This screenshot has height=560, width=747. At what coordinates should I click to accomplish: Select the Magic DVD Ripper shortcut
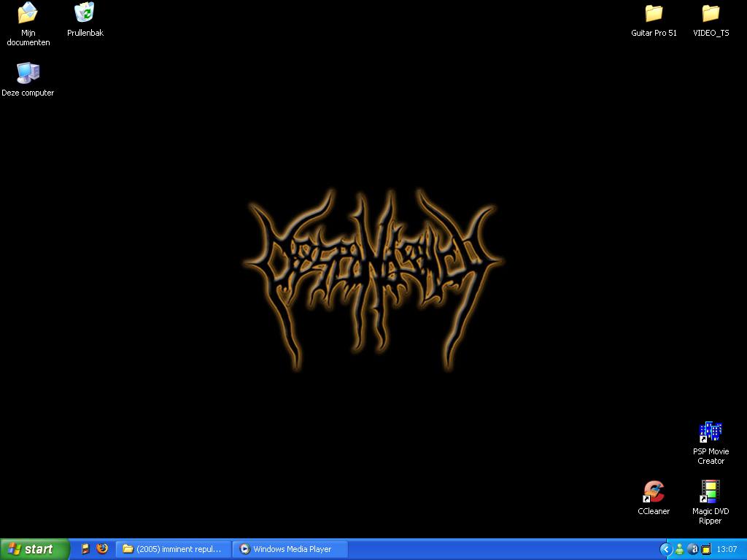click(x=711, y=502)
